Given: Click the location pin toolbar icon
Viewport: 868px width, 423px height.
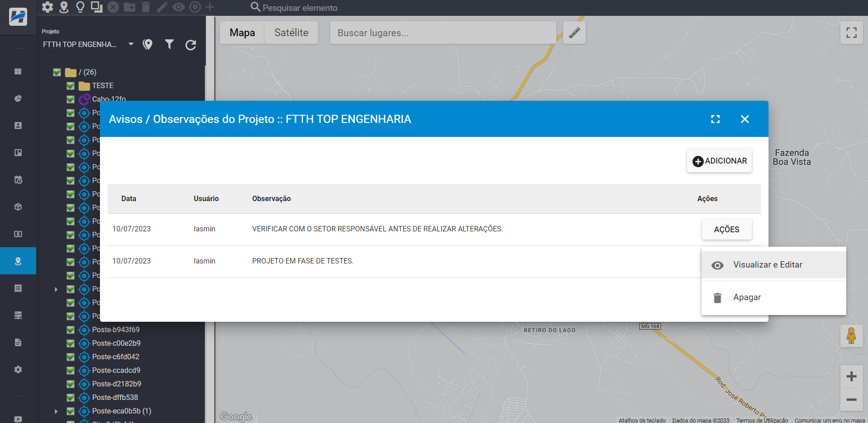Looking at the screenshot, I should (64, 7).
